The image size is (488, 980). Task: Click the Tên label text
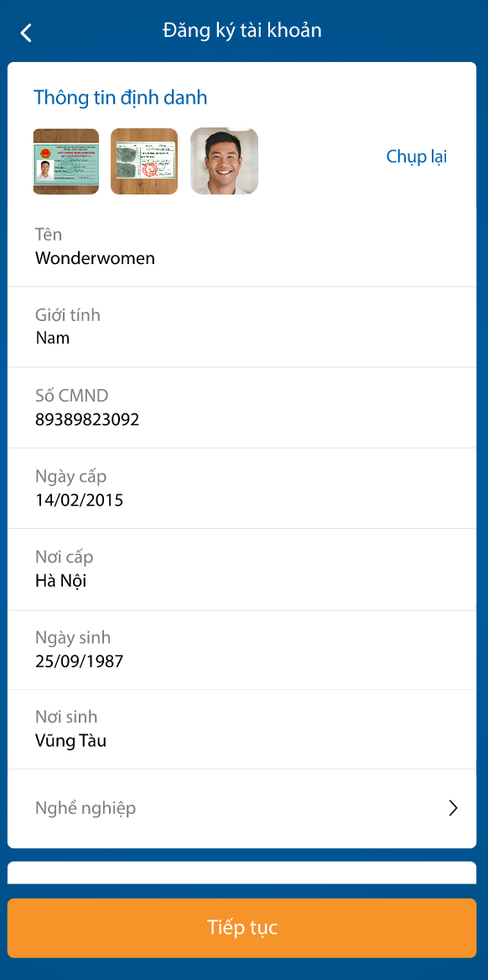point(48,235)
